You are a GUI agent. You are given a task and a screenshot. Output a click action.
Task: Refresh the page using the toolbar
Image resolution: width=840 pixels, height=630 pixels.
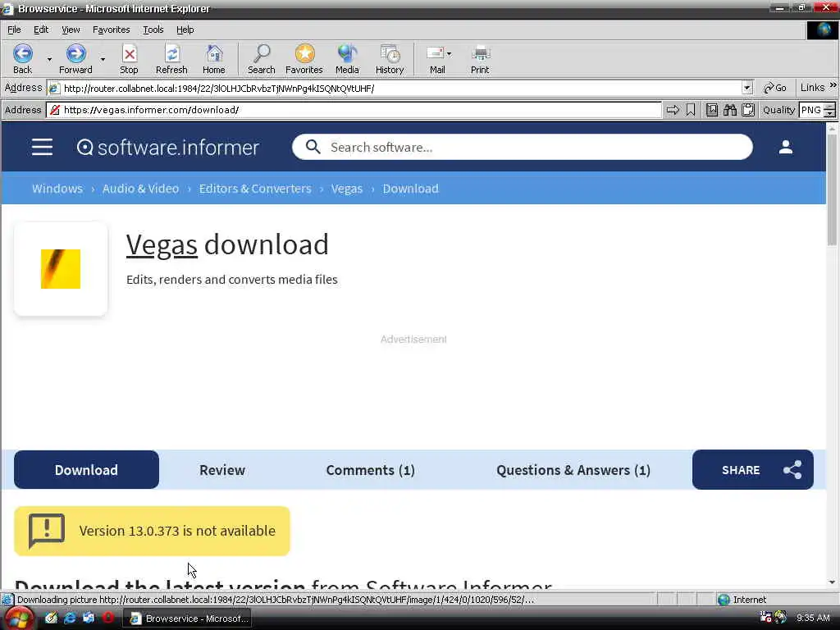tap(171, 59)
